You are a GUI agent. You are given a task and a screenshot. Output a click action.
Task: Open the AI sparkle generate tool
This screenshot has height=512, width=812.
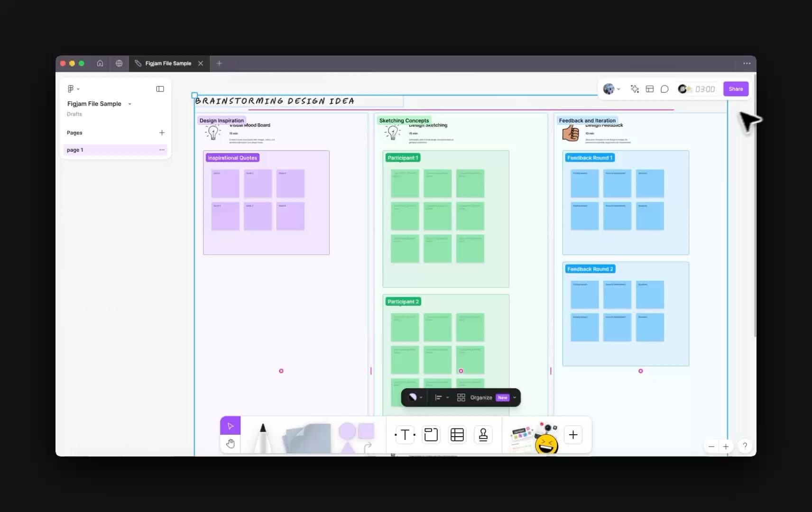(635, 89)
